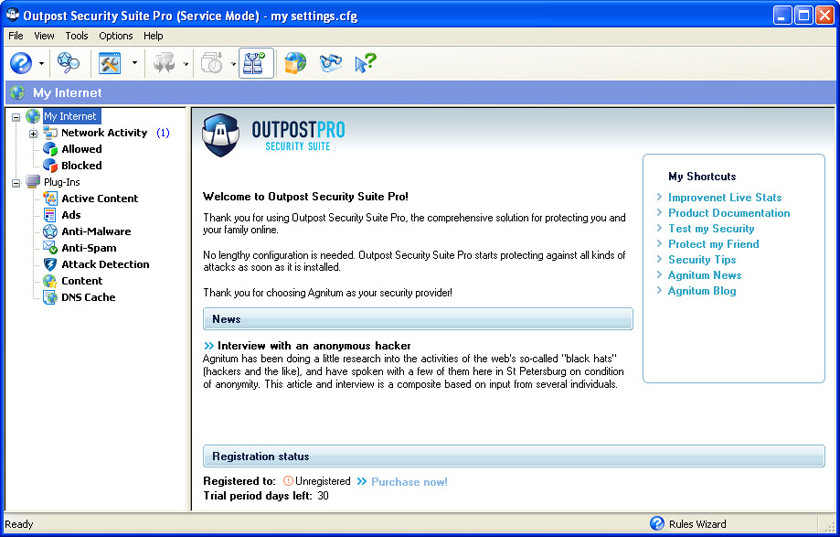Open dropdown arrow next to policy arrows icon
The height and width of the screenshot is (537, 840).
tap(185, 63)
